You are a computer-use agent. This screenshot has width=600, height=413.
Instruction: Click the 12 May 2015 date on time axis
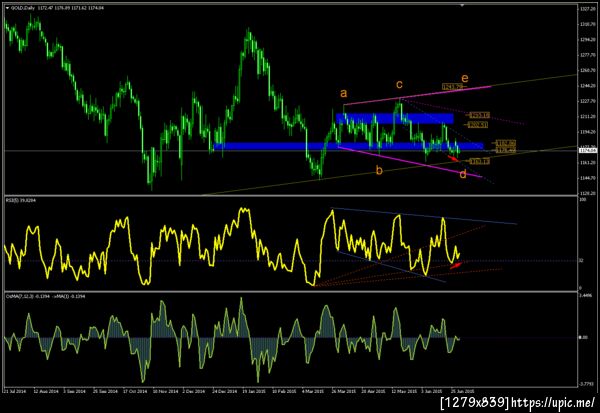click(404, 392)
